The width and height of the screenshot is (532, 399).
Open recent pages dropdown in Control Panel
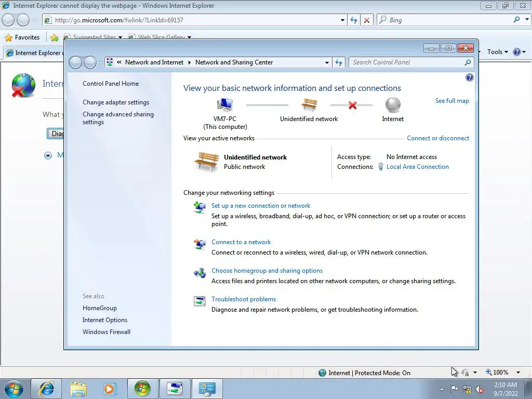(x=100, y=62)
